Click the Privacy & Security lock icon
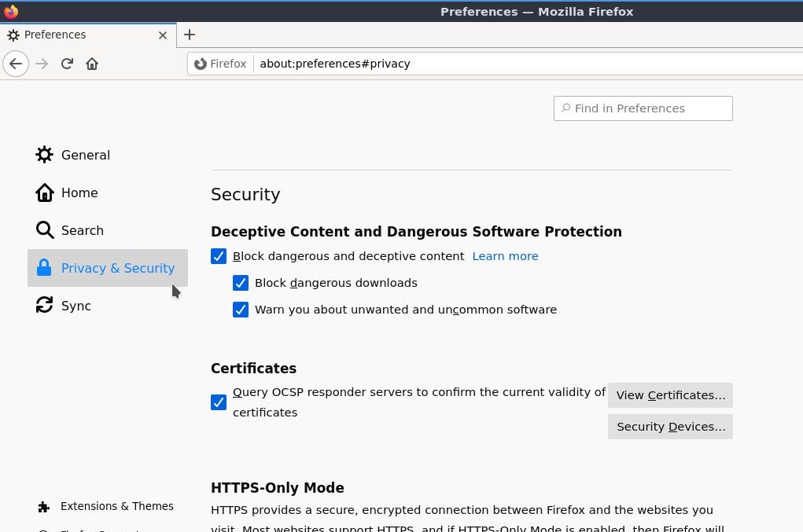 click(x=45, y=267)
